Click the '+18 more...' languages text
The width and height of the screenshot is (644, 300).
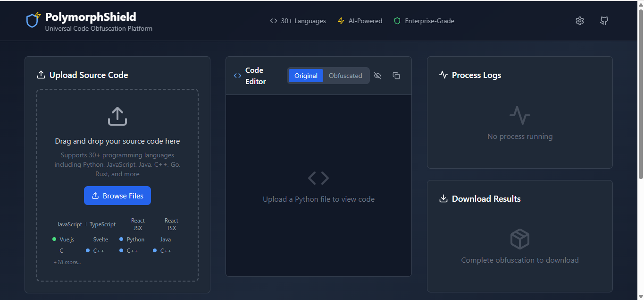coord(67,262)
